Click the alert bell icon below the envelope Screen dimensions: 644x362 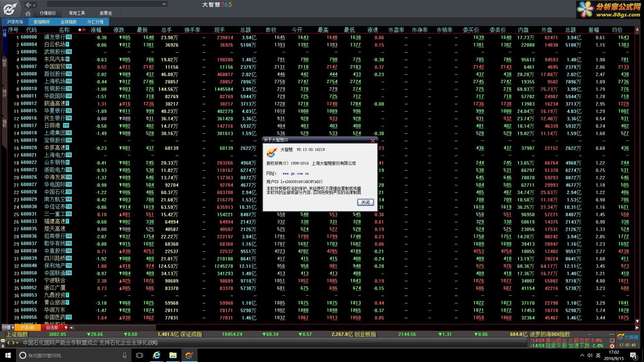click(3, 345)
